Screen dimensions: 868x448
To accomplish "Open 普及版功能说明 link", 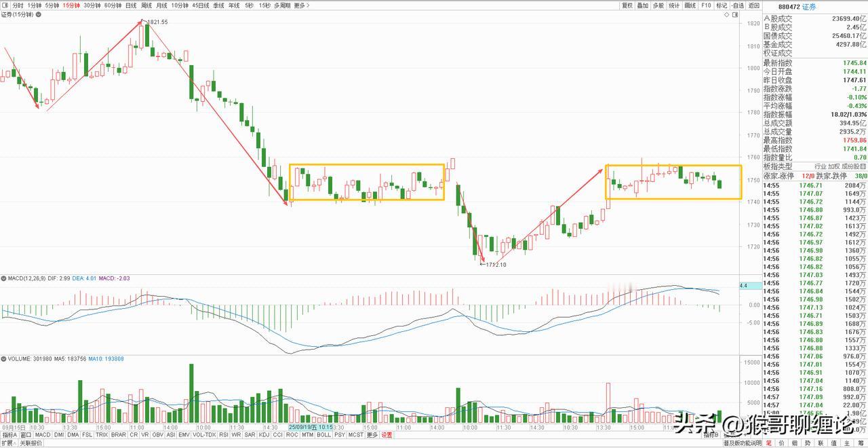I will click(743, 443).
